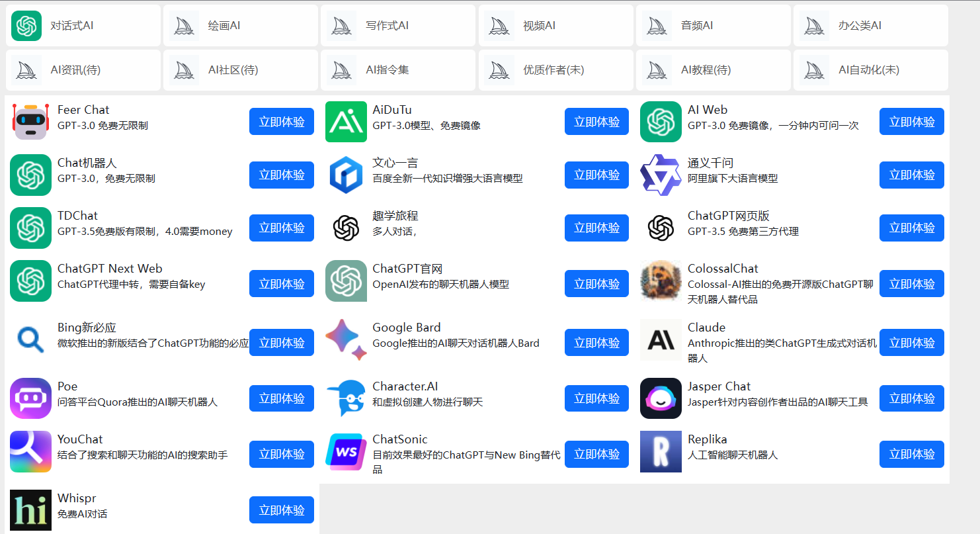Select the 对话式AI category tab
This screenshot has height=534, width=980.
coord(83,26)
